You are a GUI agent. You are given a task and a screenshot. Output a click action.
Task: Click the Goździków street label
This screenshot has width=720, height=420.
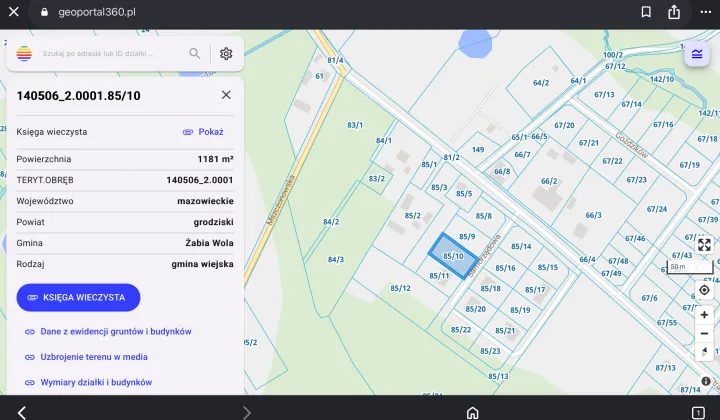[x=631, y=145]
